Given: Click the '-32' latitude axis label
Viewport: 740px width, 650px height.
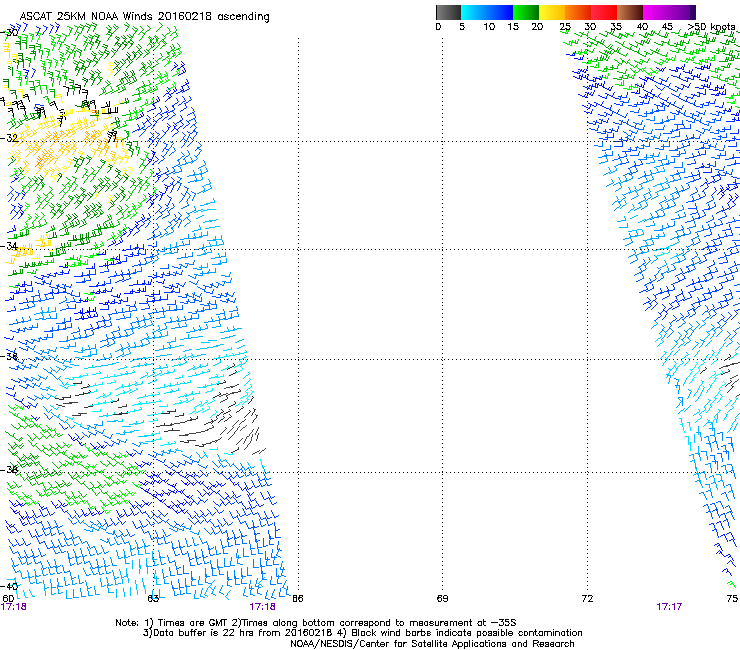Looking at the screenshot, I should [x=9, y=138].
